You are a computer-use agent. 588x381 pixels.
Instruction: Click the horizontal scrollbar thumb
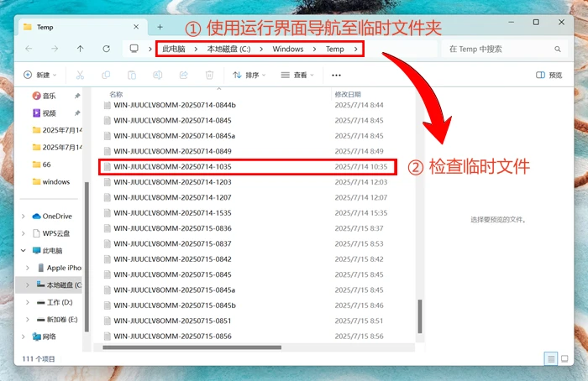(x=192, y=347)
